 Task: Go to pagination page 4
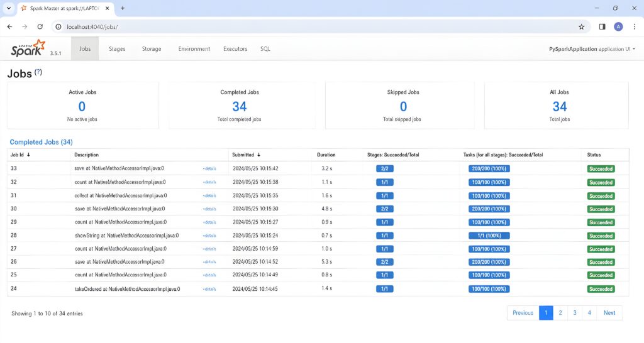(x=589, y=313)
